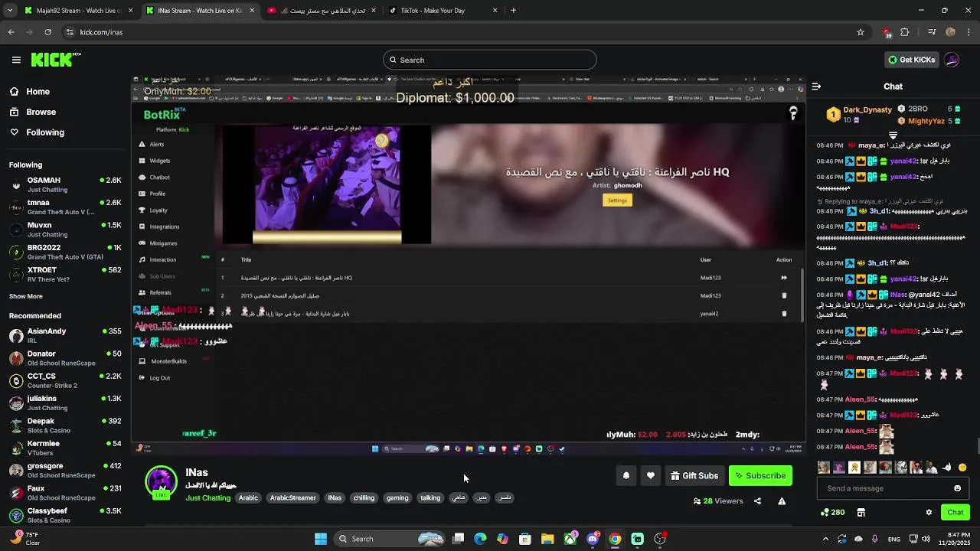
Task: Go back to the previous page in Chrome
Action: pyautogui.click(x=11, y=32)
